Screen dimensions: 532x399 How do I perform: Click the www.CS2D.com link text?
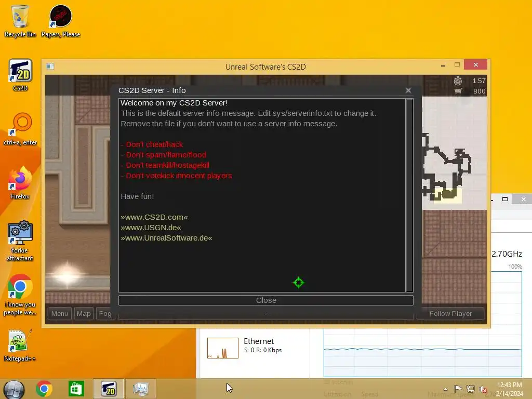pyautogui.click(x=154, y=217)
